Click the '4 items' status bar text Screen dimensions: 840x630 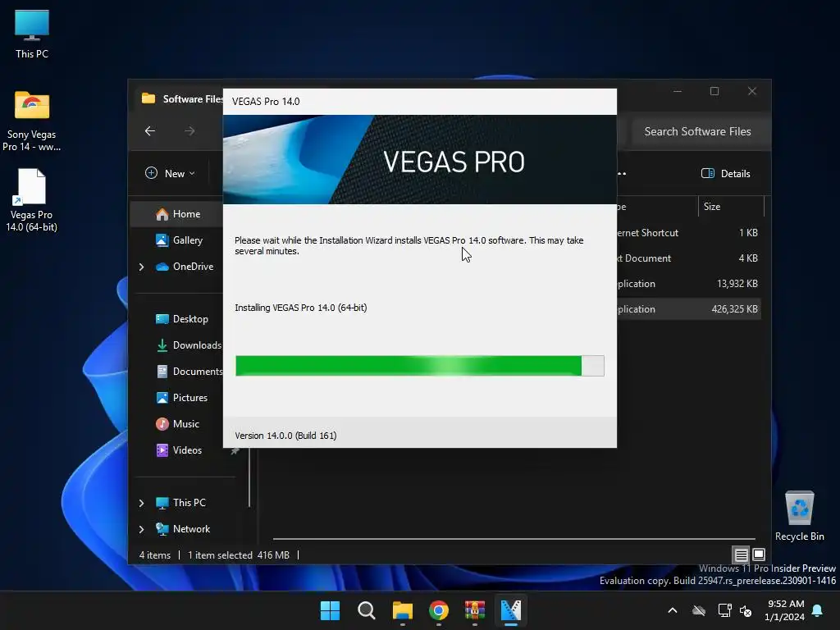(x=155, y=555)
